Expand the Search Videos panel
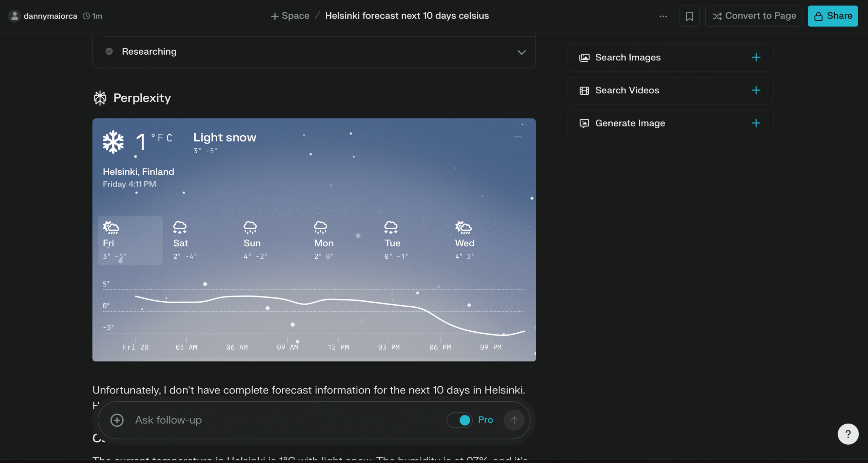Screen dimensions: 868x463 pyautogui.click(x=670, y=90)
